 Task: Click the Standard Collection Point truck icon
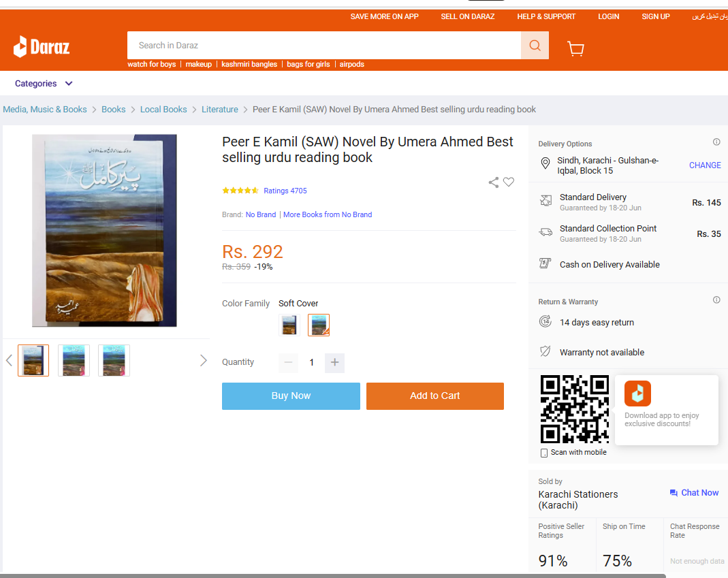[x=545, y=232]
